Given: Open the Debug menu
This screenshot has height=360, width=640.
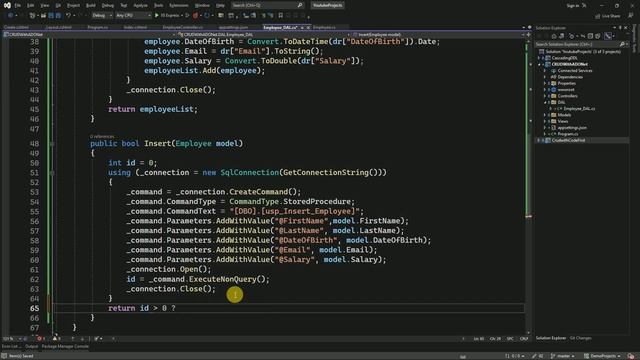Looking at the screenshot, I should pyautogui.click(x=108, y=5).
